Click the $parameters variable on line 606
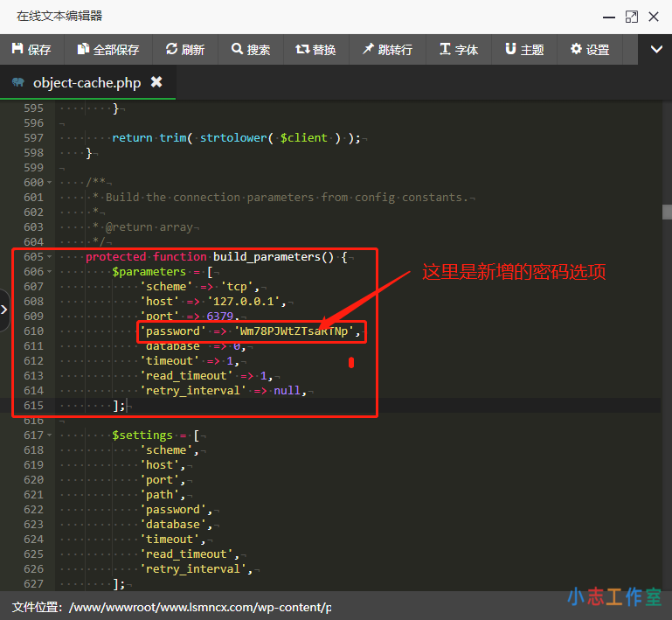 149,272
